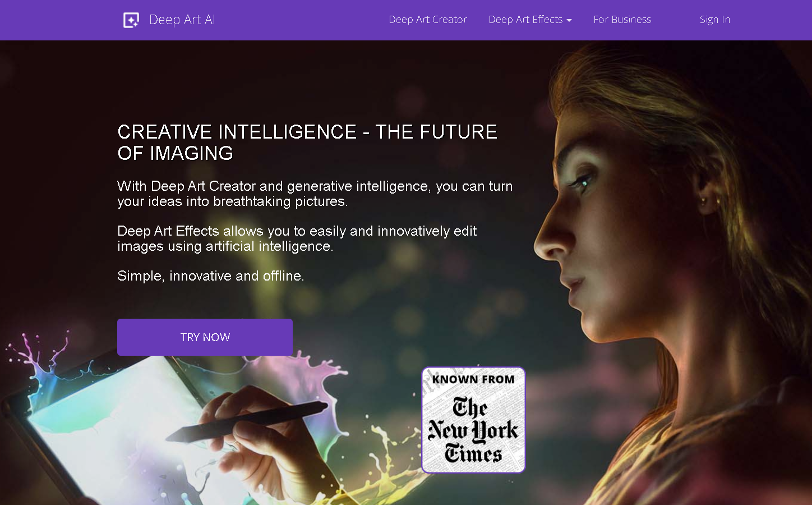Click the paragraph about Deep Art Creator
The height and width of the screenshot is (505, 812).
point(315,194)
